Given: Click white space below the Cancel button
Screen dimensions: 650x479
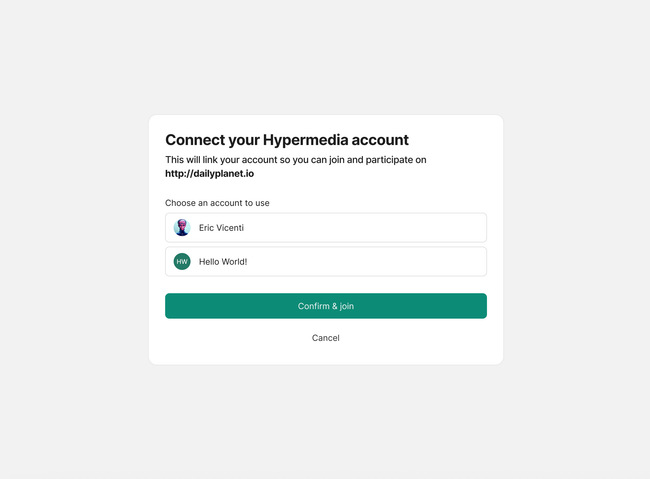Looking at the screenshot, I should tap(326, 355).
